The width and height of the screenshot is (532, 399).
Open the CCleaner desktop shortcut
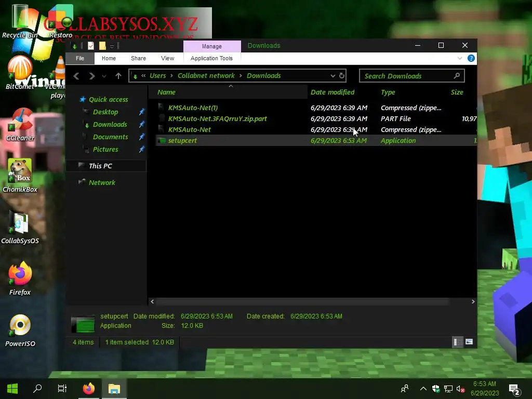[20, 125]
